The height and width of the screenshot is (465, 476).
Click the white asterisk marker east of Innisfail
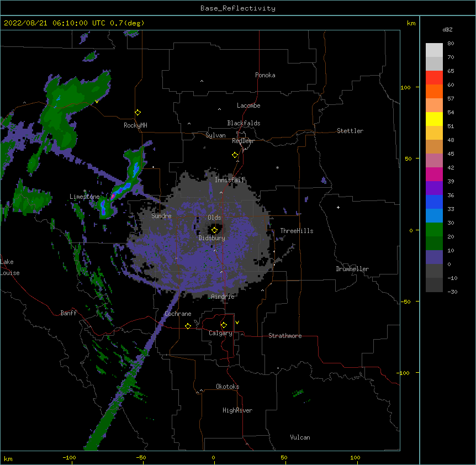(277, 168)
